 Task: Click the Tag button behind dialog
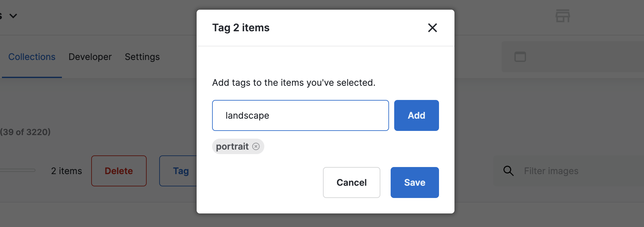179,171
